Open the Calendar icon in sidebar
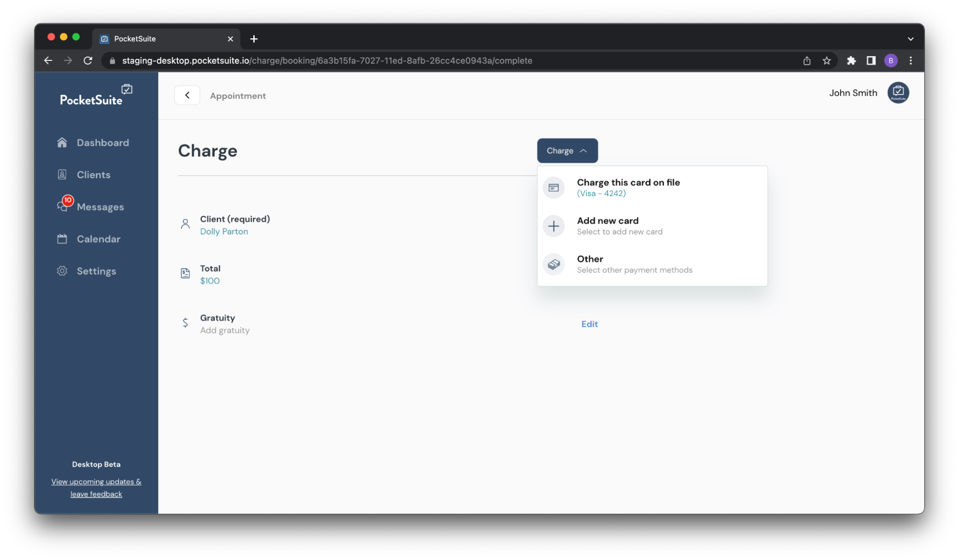 tap(62, 239)
